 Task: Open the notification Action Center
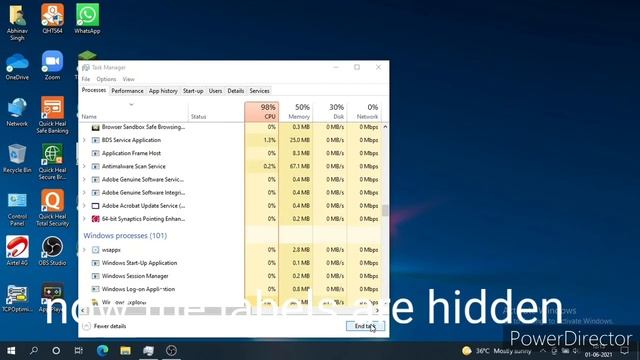(624, 351)
